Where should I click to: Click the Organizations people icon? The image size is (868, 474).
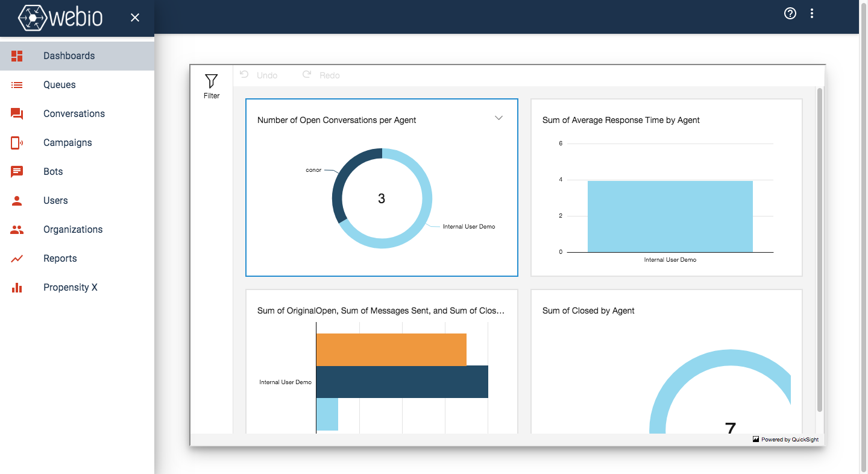(17, 230)
